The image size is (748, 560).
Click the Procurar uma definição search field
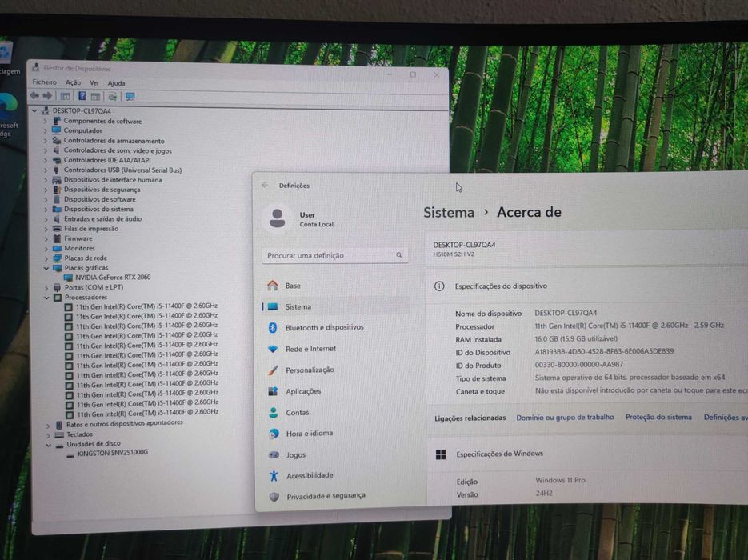point(334,255)
